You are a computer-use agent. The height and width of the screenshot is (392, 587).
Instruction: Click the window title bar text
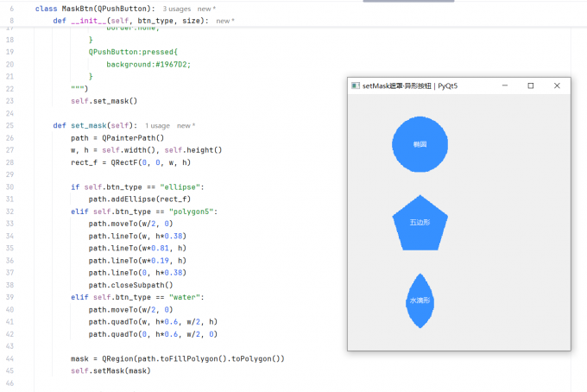pyautogui.click(x=410, y=85)
